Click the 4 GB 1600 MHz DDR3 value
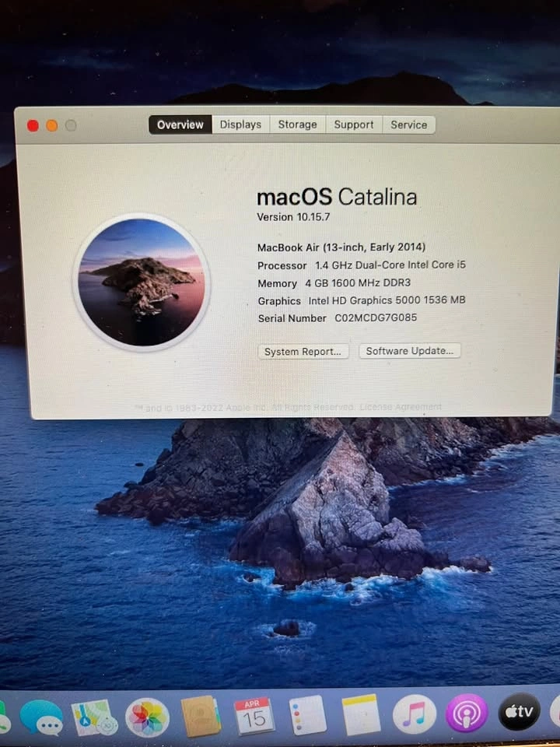 pyautogui.click(x=358, y=283)
